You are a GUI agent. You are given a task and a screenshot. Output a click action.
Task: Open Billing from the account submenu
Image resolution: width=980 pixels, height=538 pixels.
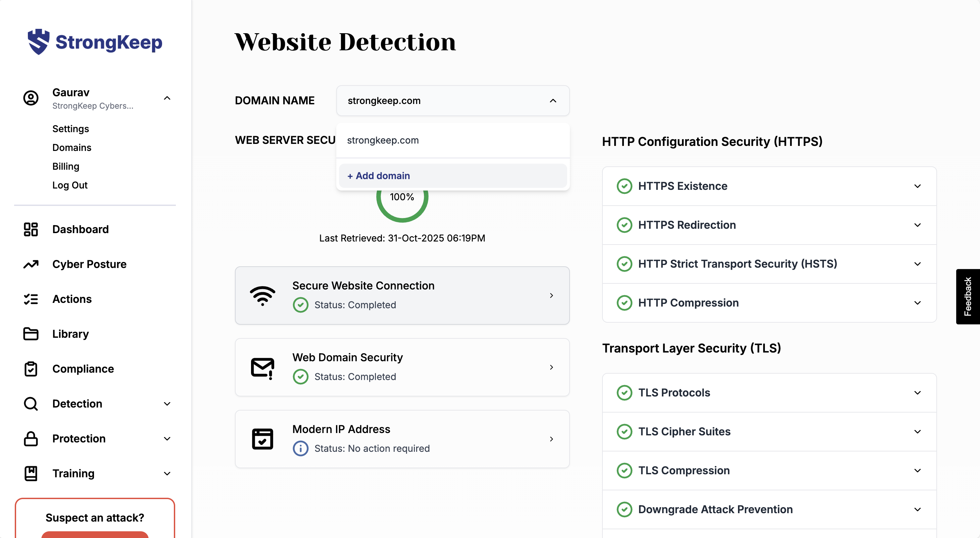66,167
